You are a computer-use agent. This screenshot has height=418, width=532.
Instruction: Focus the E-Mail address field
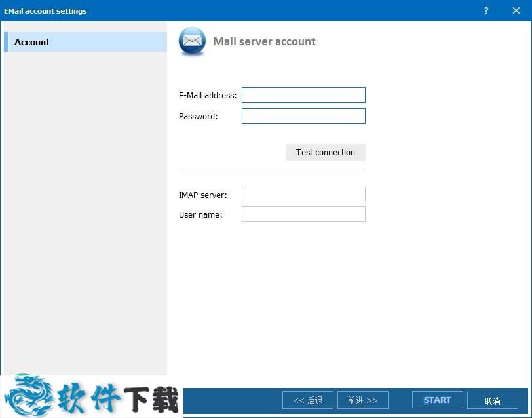[303, 95]
